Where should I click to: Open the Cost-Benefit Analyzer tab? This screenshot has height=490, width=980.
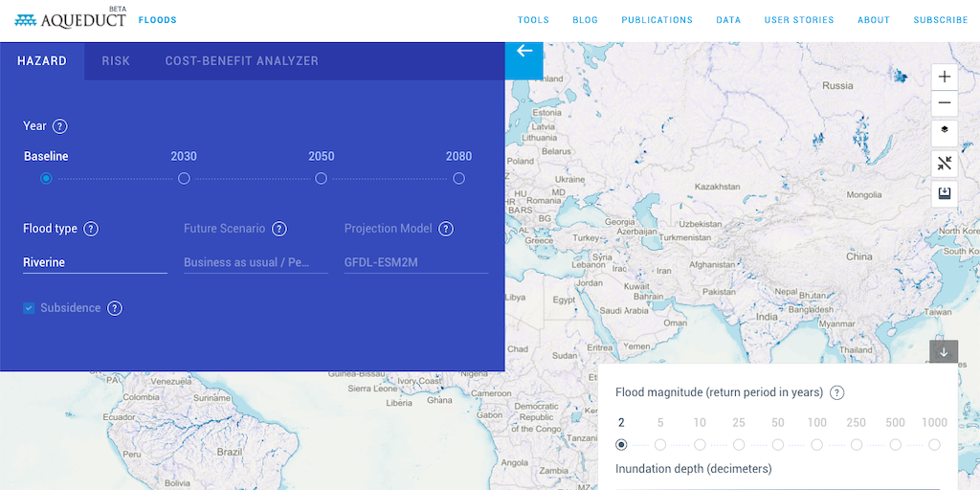[242, 61]
